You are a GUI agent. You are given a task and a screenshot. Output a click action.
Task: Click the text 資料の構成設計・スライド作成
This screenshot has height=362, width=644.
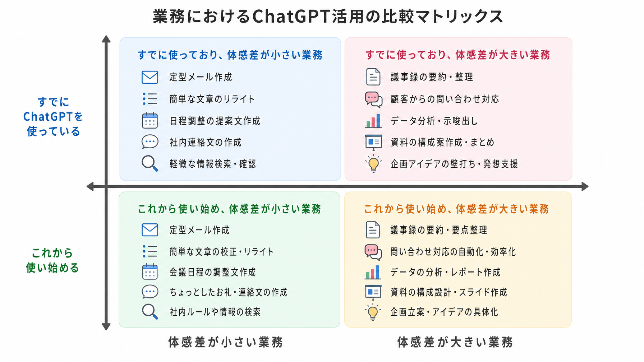(x=449, y=292)
